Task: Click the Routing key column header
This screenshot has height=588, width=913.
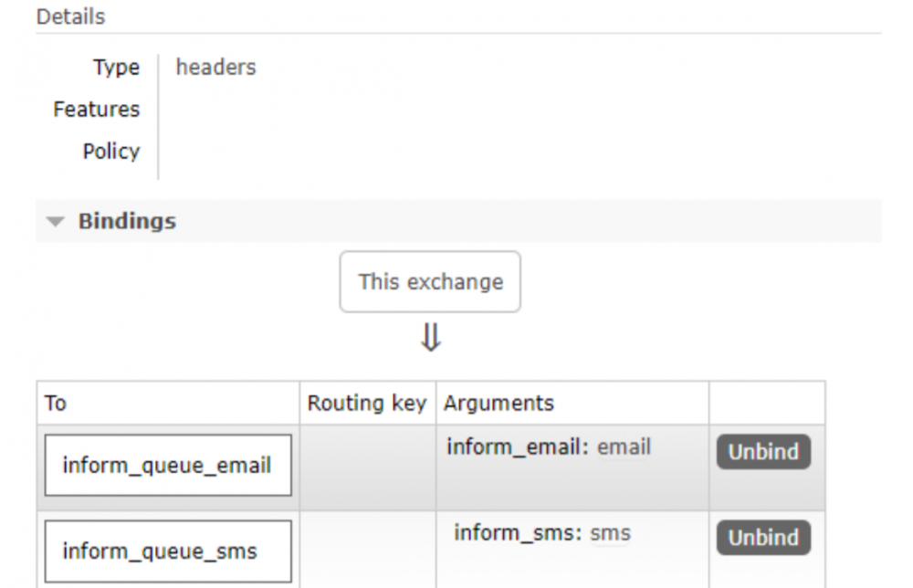Action: pos(366,403)
